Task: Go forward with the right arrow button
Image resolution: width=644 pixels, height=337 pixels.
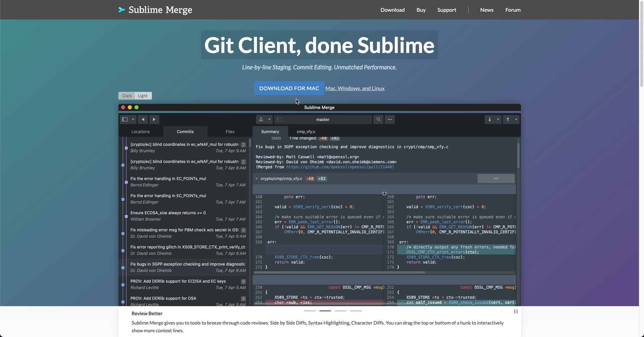Action: 154,119
